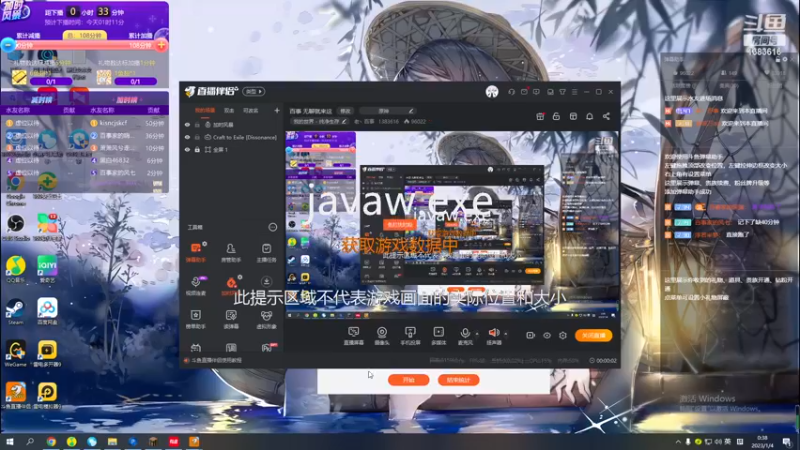Toggle visibility of the first source layer
This screenshot has height=450, width=800.
tap(187, 124)
